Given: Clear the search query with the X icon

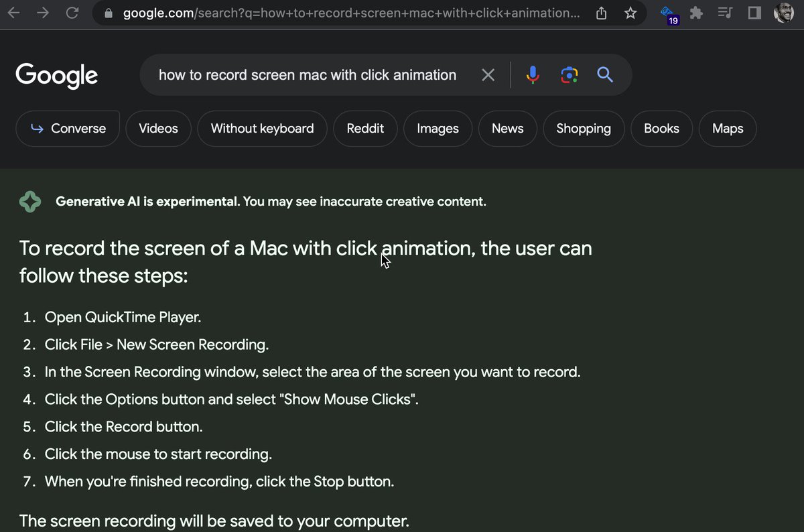Looking at the screenshot, I should click(x=488, y=75).
